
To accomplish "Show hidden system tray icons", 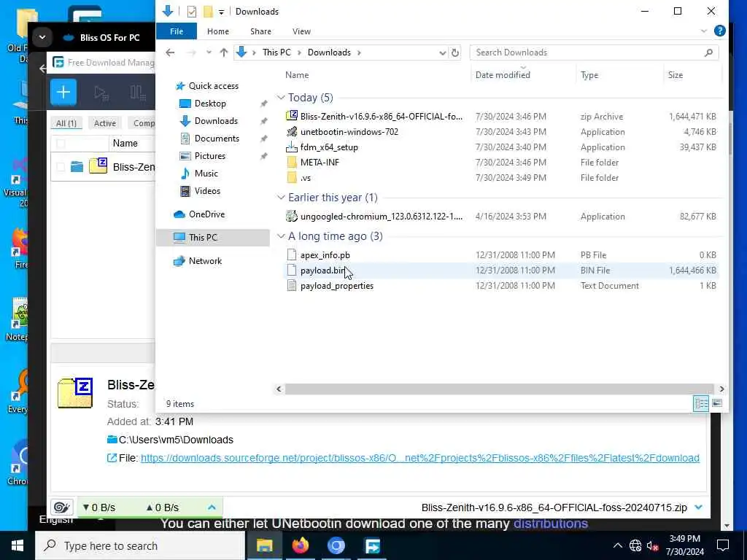I will pos(617,545).
